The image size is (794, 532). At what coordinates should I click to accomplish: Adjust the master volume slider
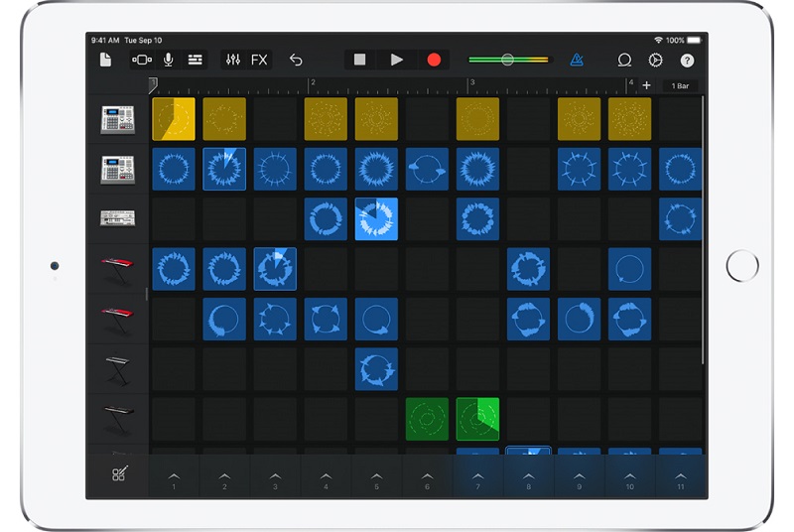click(x=508, y=60)
